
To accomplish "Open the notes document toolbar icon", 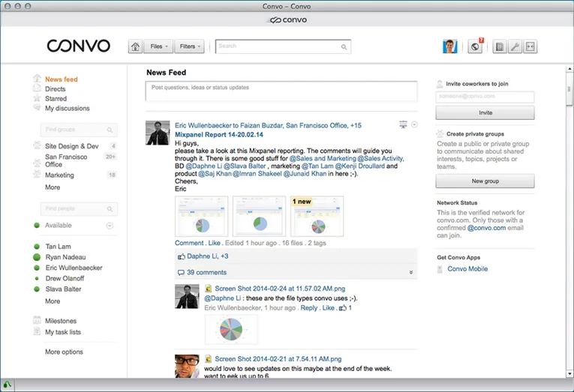I will (x=500, y=46).
